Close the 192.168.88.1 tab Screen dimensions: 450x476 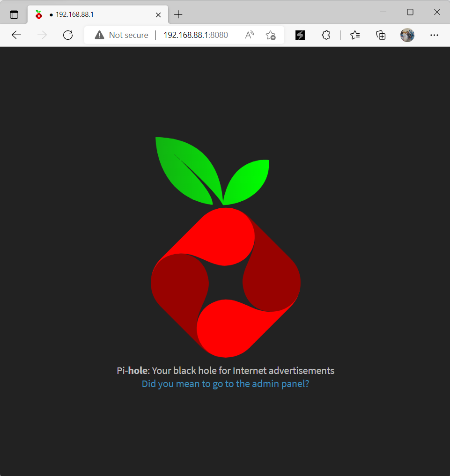(x=158, y=15)
